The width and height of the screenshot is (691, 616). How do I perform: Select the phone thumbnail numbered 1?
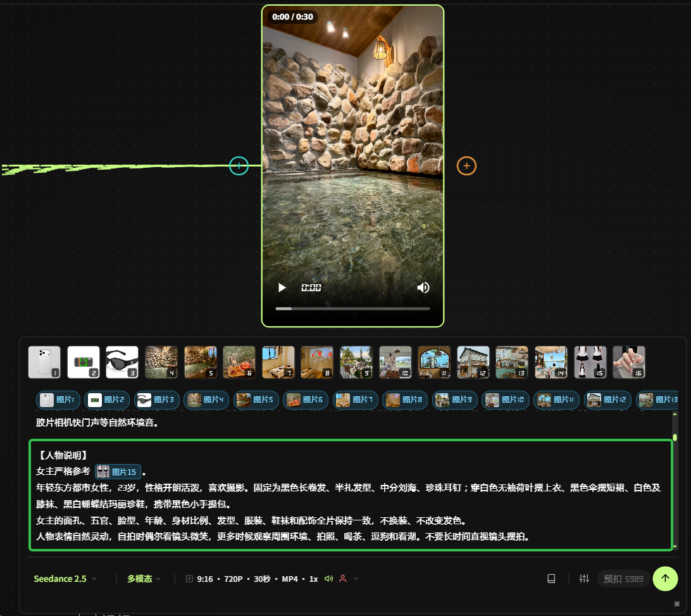point(44,362)
